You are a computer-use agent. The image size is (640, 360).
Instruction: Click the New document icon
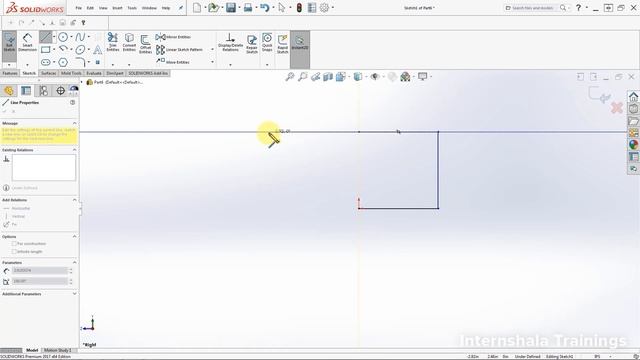197,8
